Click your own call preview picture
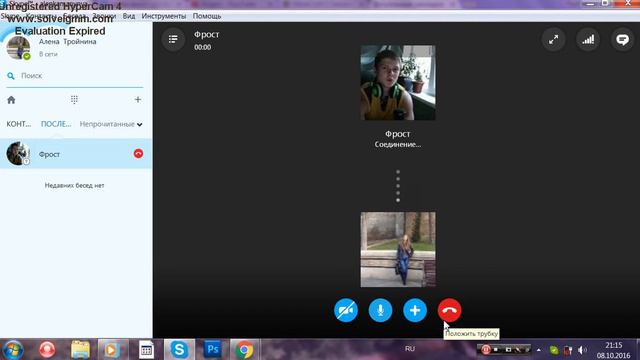The height and width of the screenshot is (360, 640). click(398, 249)
